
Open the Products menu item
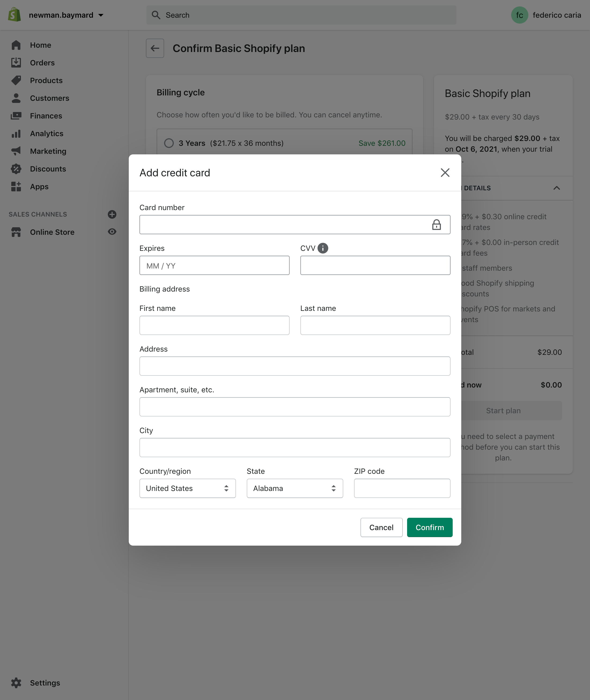pyautogui.click(x=46, y=80)
